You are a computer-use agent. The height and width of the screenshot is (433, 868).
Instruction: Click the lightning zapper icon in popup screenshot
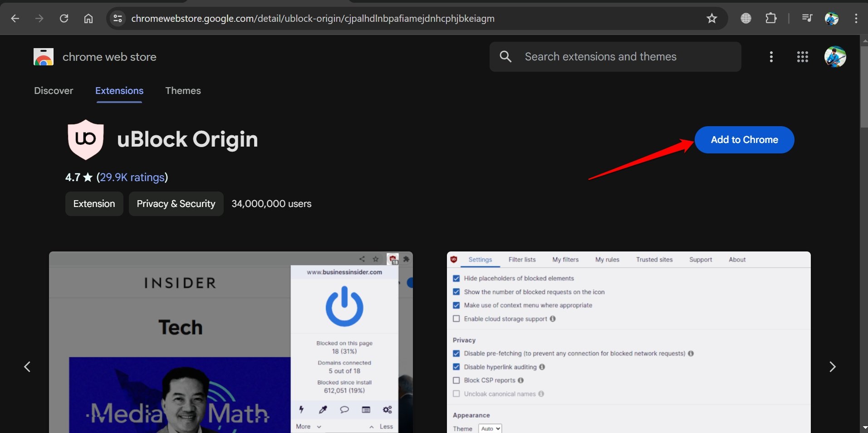click(x=301, y=409)
